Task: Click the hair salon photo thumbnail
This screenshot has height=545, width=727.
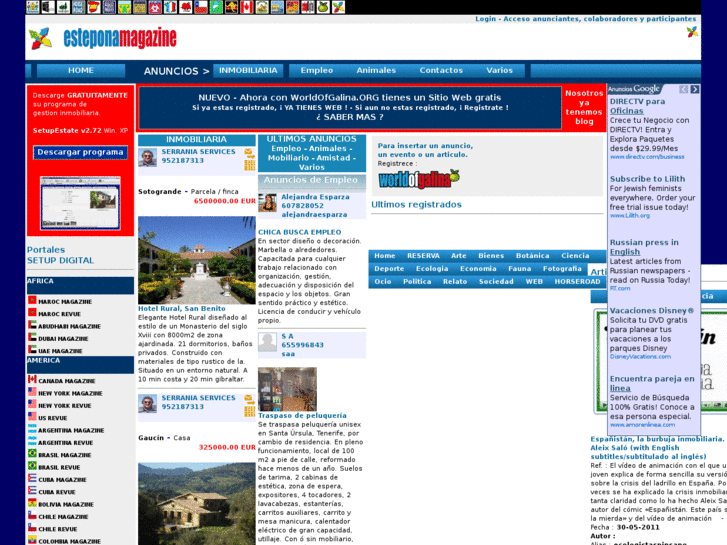Action: coord(287,389)
